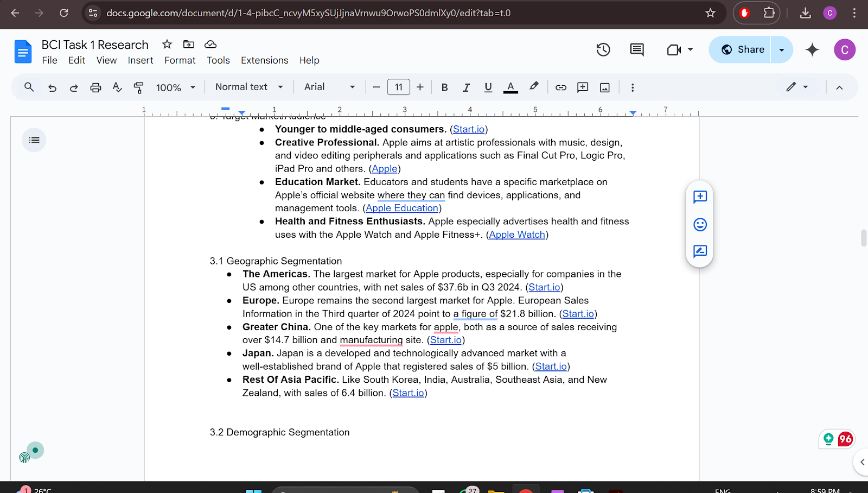Image resolution: width=868 pixels, height=493 pixels.
Task: Click the Share button
Action: coord(741,49)
